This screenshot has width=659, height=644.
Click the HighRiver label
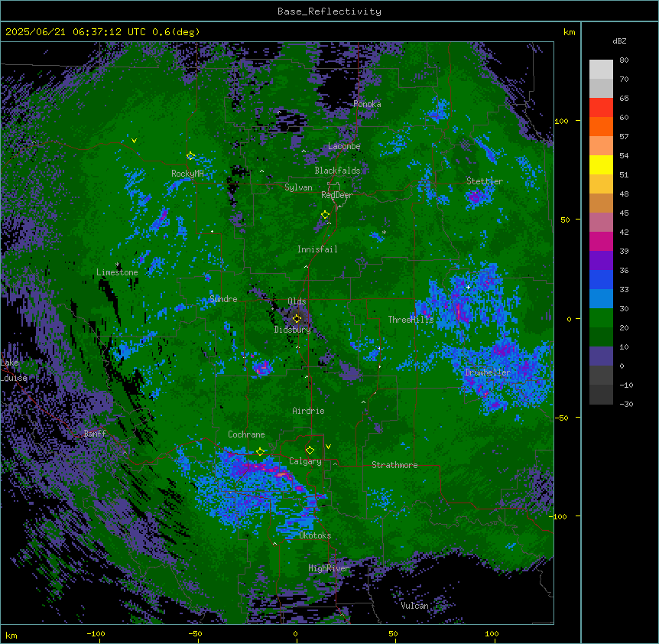click(329, 568)
